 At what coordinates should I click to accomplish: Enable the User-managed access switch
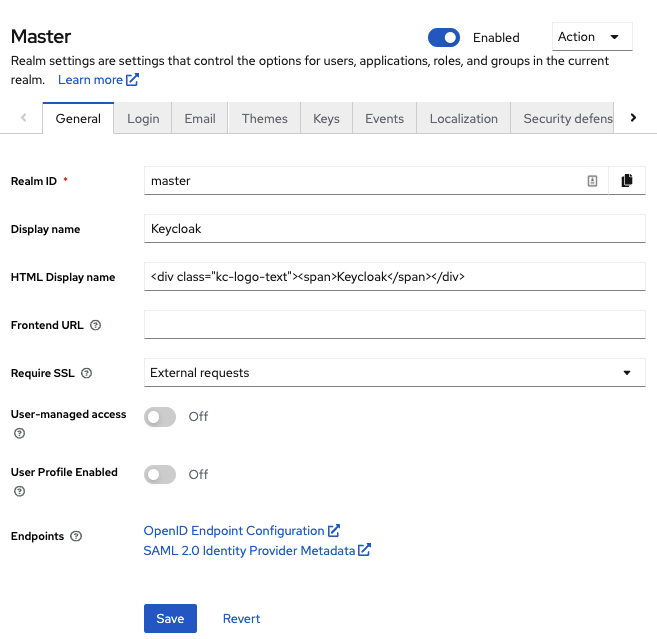(160, 417)
